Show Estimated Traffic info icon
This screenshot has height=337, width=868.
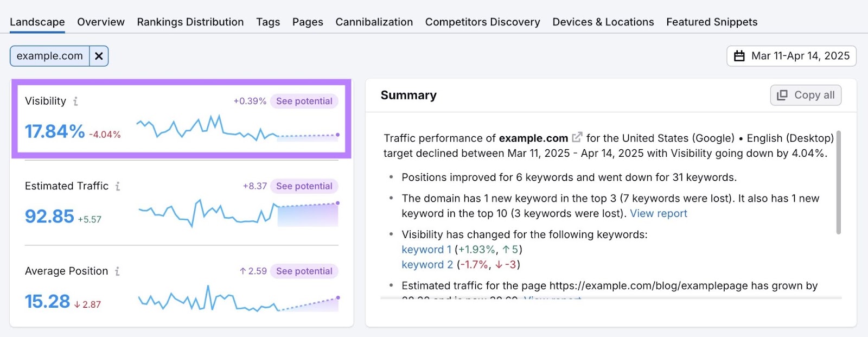118,186
